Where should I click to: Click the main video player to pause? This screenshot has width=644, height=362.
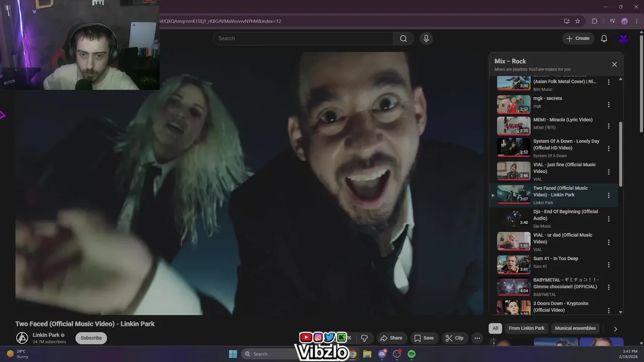pyautogui.click(x=249, y=184)
